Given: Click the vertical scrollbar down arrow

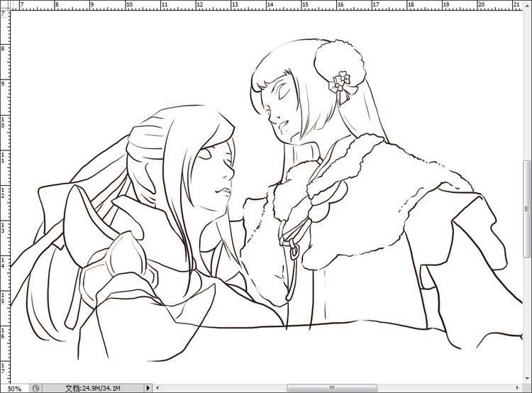Looking at the screenshot, I should [x=527, y=379].
